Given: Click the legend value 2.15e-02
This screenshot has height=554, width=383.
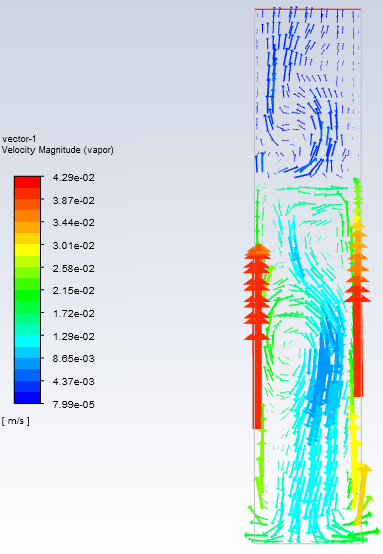Looking at the screenshot, I should [x=73, y=291].
